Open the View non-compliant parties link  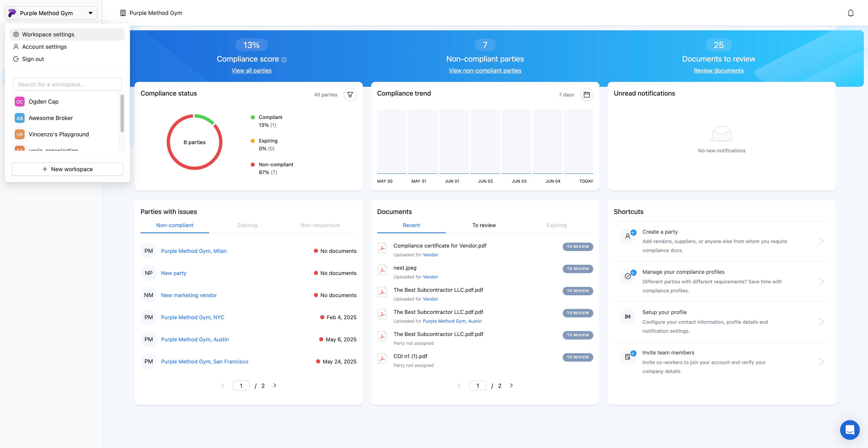tap(485, 70)
